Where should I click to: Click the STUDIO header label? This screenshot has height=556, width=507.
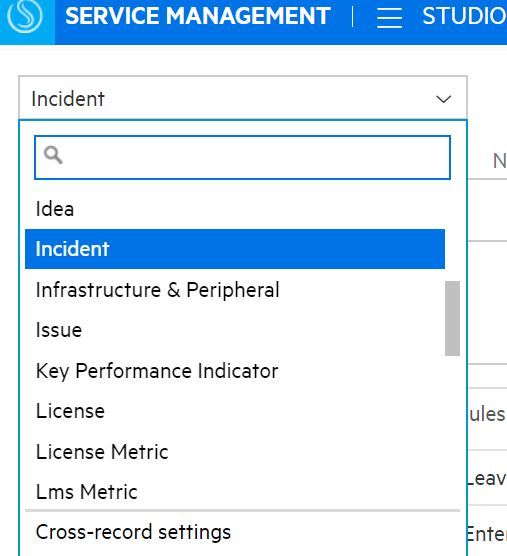click(x=464, y=16)
